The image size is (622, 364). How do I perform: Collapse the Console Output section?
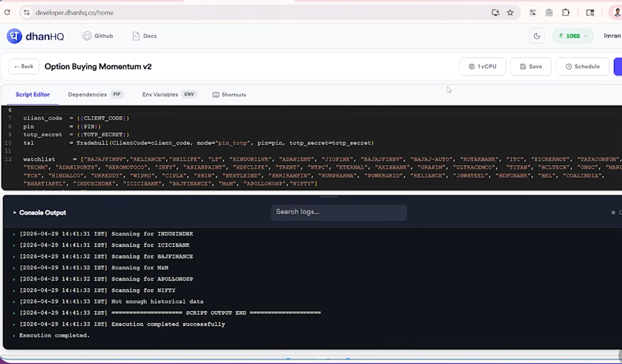15,213
